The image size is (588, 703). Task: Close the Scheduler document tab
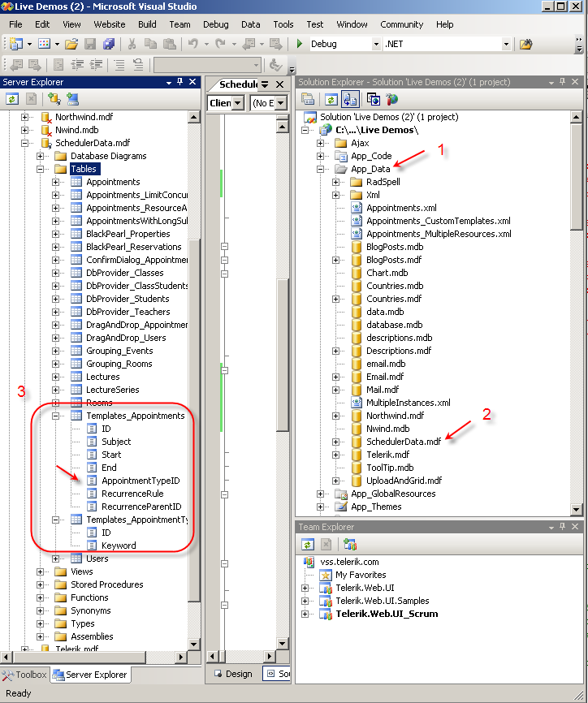(x=280, y=84)
